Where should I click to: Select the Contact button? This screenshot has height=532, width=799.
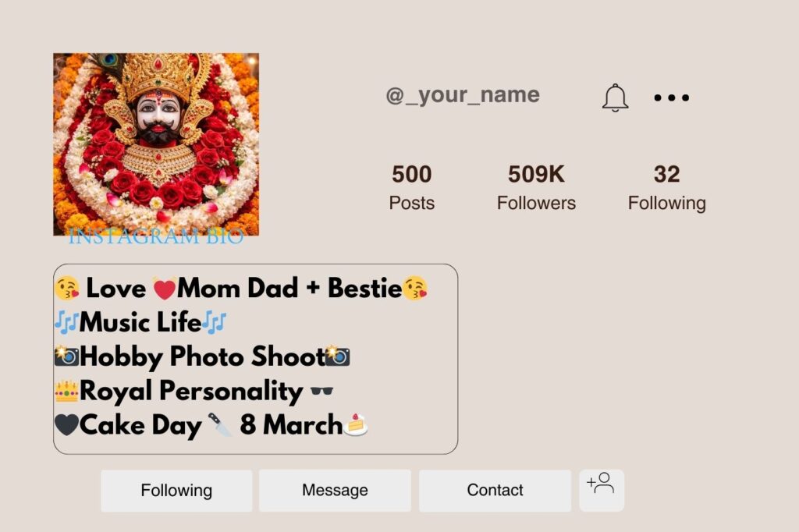click(494, 490)
